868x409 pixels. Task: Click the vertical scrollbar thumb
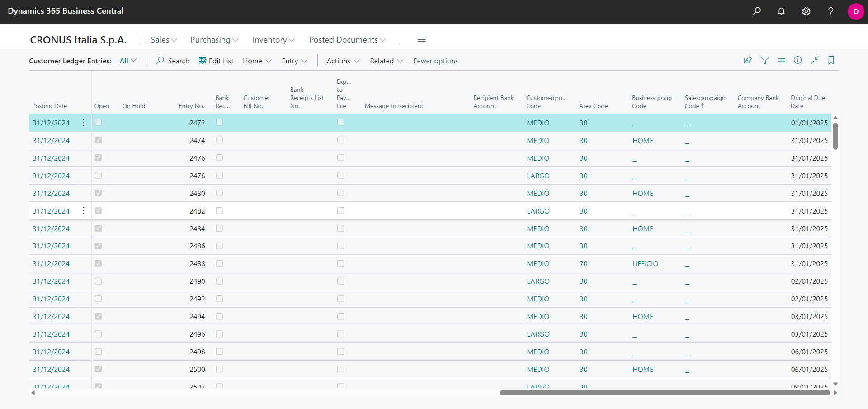coord(835,136)
